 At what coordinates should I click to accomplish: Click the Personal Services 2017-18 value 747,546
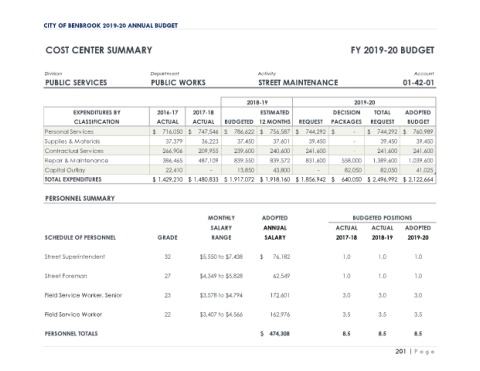click(x=208, y=132)
